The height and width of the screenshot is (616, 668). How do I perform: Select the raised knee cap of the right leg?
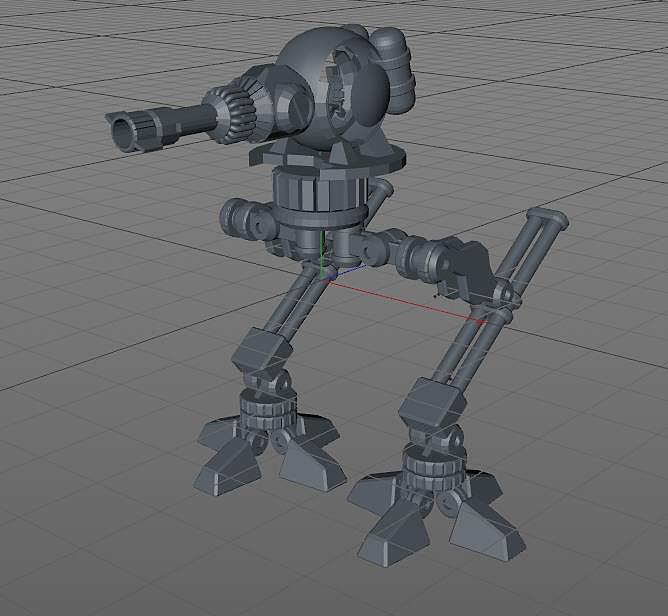548,217
